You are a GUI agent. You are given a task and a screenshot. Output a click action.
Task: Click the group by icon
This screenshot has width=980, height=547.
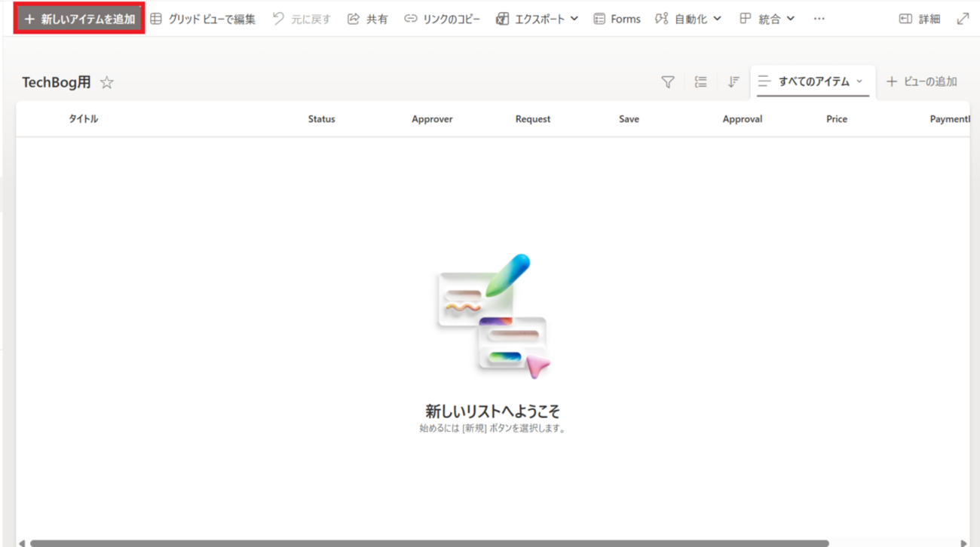[701, 82]
